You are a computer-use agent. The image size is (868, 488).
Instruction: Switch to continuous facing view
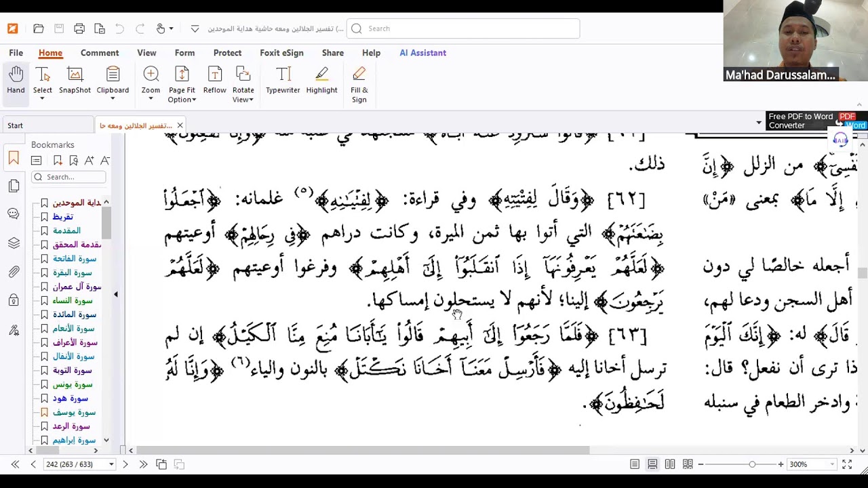pos(688,464)
